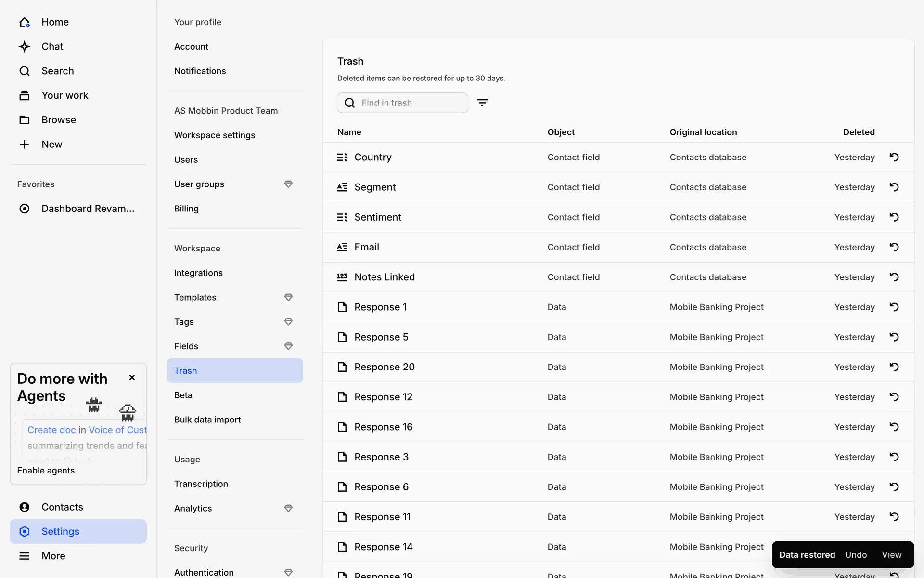Click the Chat sparkle icon
The height and width of the screenshot is (578, 924).
(25, 47)
